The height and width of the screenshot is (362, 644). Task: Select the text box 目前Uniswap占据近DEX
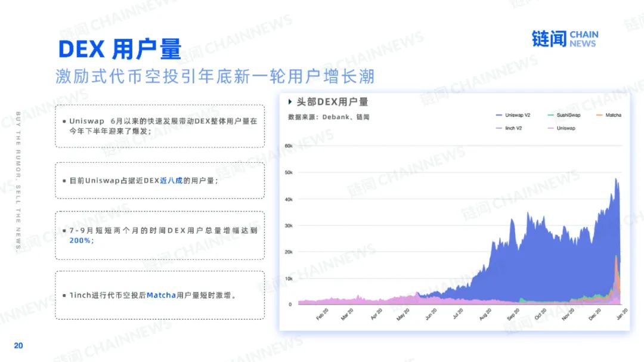pyautogui.click(x=160, y=180)
